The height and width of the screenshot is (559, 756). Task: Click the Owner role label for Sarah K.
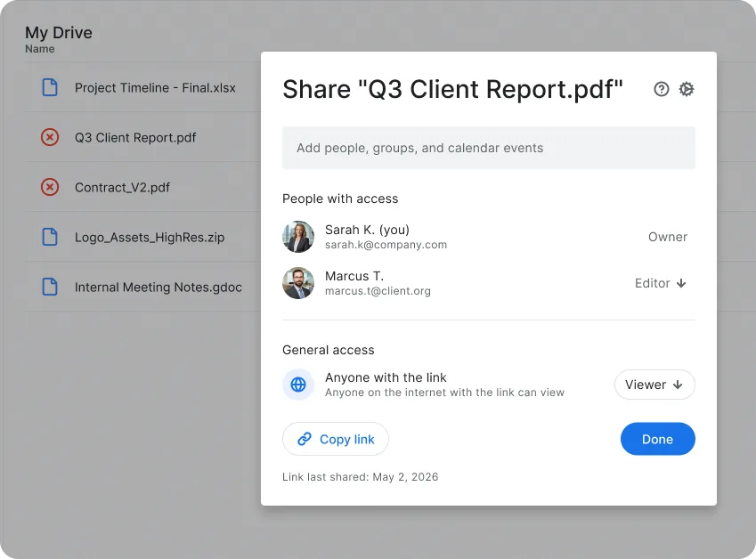tap(668, 237)
